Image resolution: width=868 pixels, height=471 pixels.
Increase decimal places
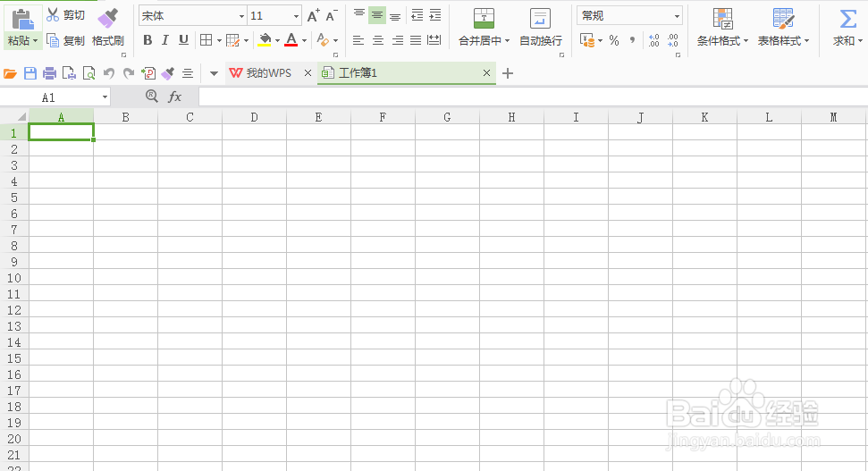[653, 40]
